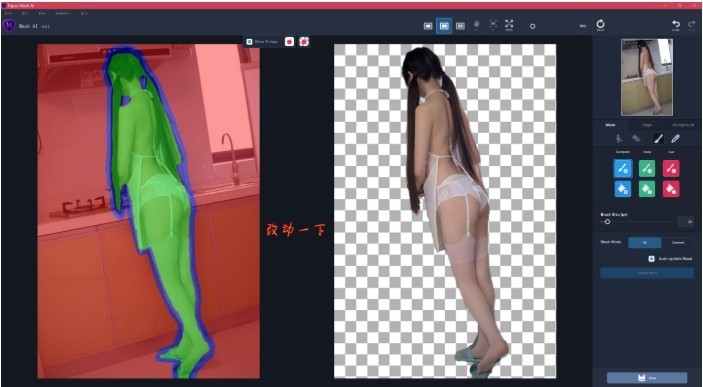Click the red dot checkerboard overlay icon
The image size is (703, 387).
tap(304, 42)
